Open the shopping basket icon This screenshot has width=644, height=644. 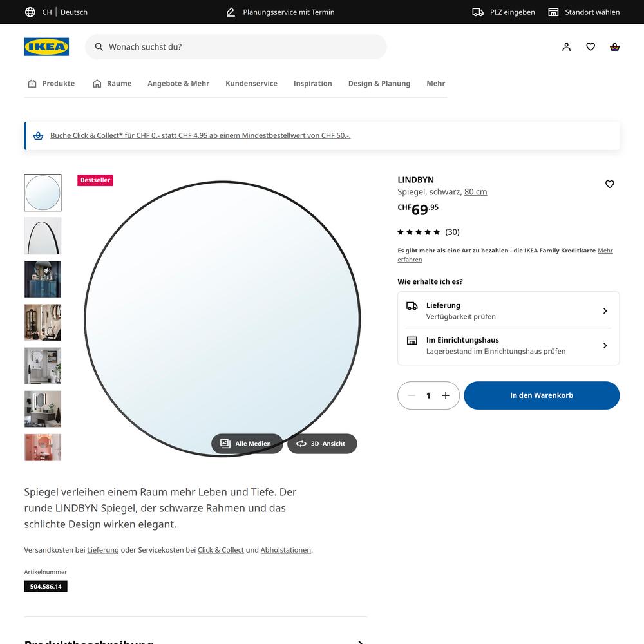tap(614, 47)
